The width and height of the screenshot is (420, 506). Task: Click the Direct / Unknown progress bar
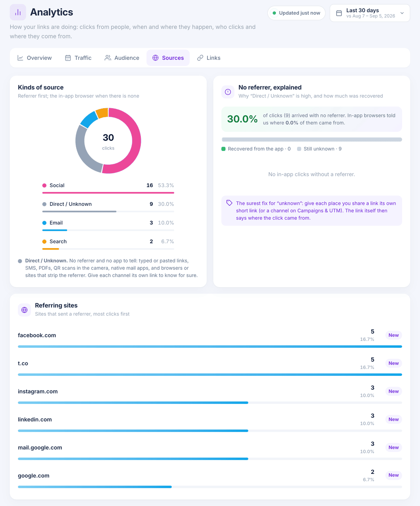point(108,212)
